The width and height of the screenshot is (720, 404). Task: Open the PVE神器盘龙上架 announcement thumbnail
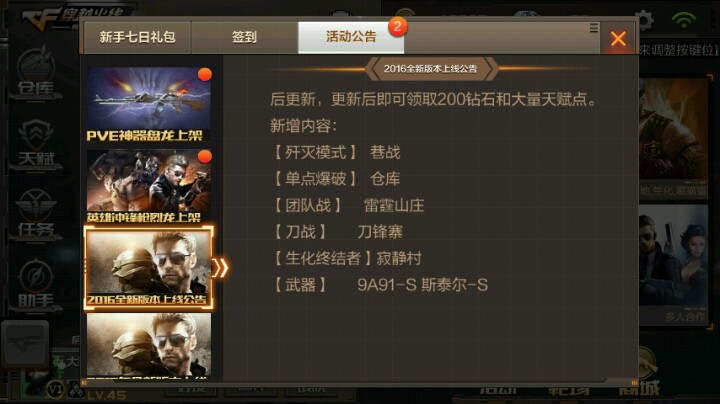coord(149,104)
